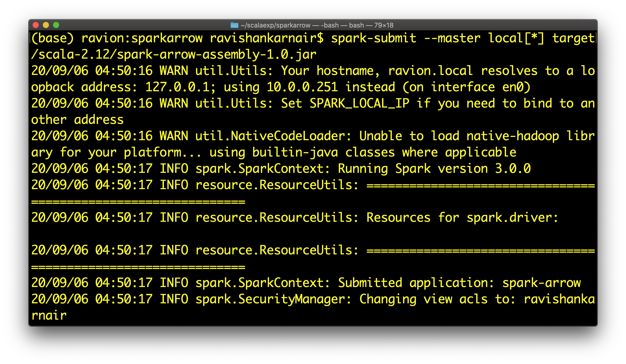Click the green zoom button
This screenshot has width=626, height=364.
tap(56, 25)
